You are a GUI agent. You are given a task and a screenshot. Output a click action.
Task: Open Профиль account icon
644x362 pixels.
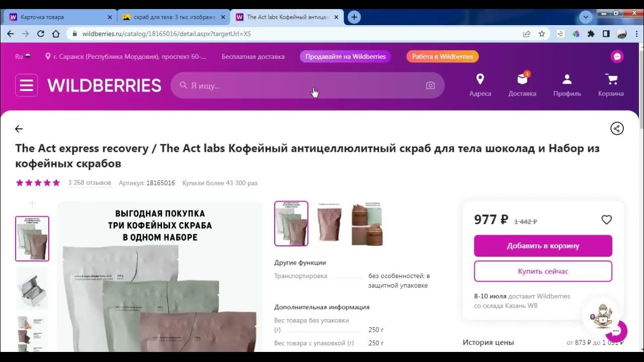coord(567,85)
